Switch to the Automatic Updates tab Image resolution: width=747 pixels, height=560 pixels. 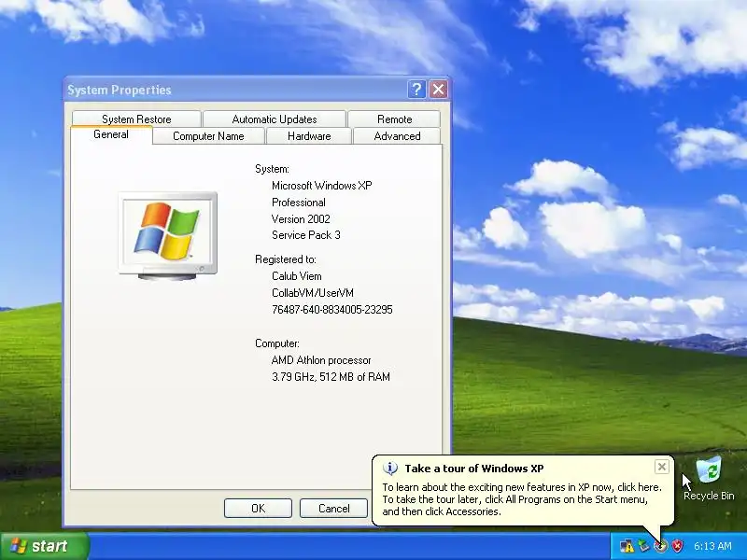click(275, 119)
